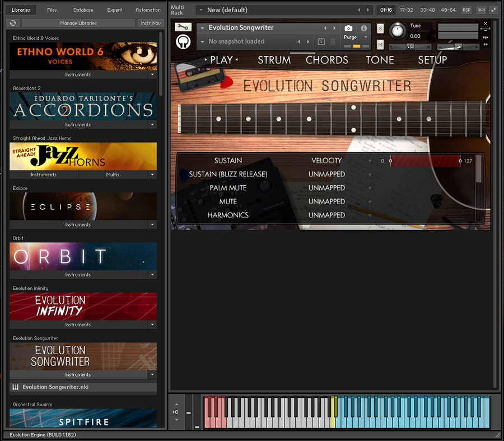Click the Evolution Songwriter.nki file icon
Image resolution: width=504 pixels, height=441 pixels.
click(x=15, y=387)
